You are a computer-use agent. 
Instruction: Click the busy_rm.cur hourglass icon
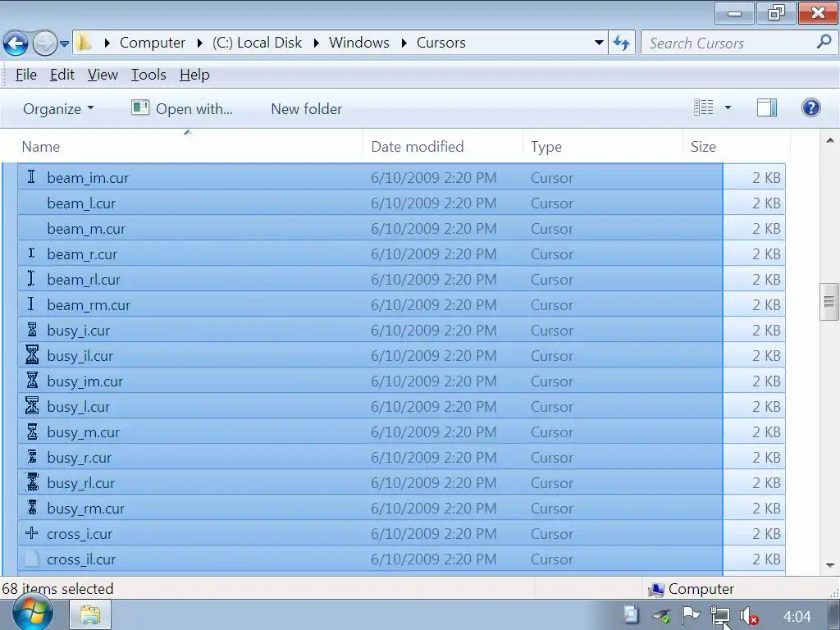click(x=32, y=507)
